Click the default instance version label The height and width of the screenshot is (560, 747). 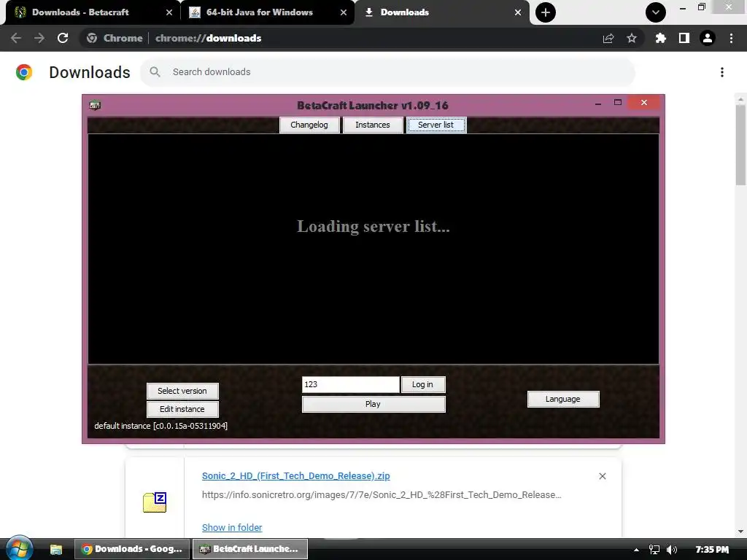point(161,426)
